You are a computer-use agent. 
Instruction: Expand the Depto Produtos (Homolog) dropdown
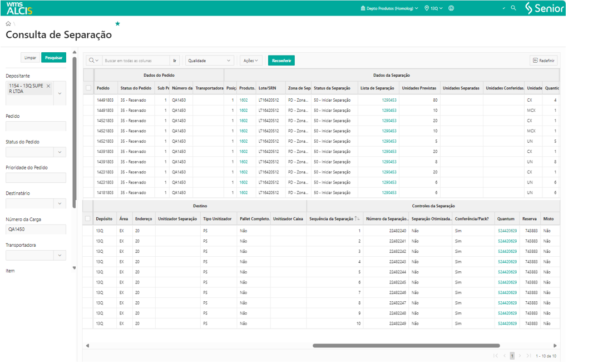[x=389, y=8]
